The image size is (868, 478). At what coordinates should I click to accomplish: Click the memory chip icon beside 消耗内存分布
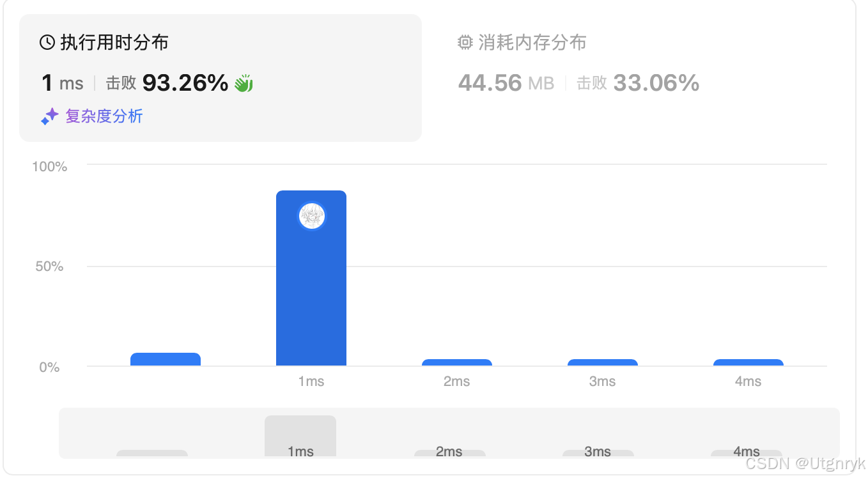coord(465,43)
